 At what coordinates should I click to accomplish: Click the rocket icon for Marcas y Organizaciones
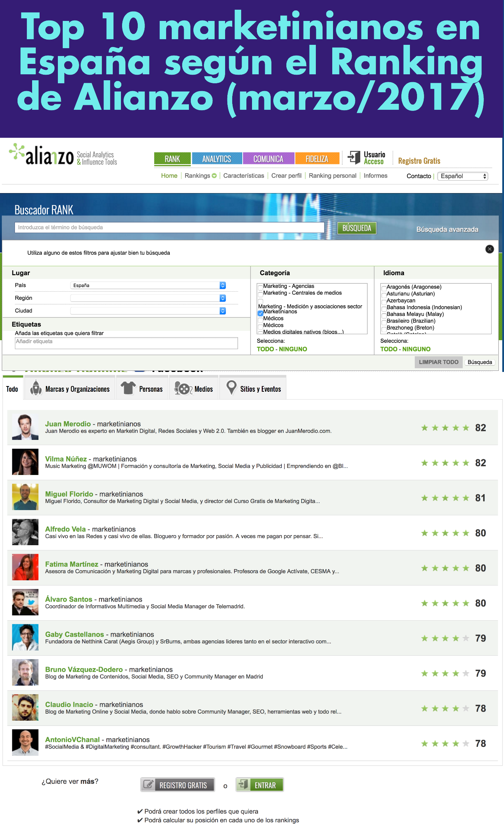[36, 388]
